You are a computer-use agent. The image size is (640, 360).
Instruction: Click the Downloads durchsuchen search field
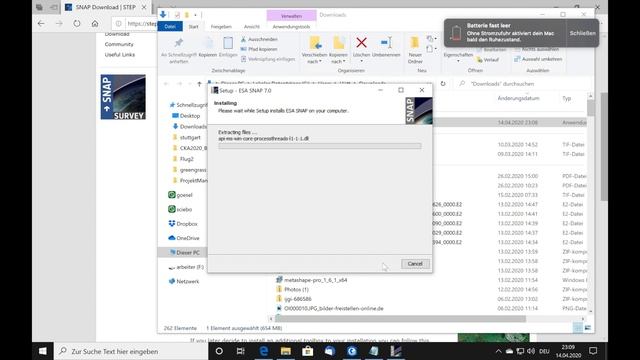pyautogui.click(x=520, y=84)
